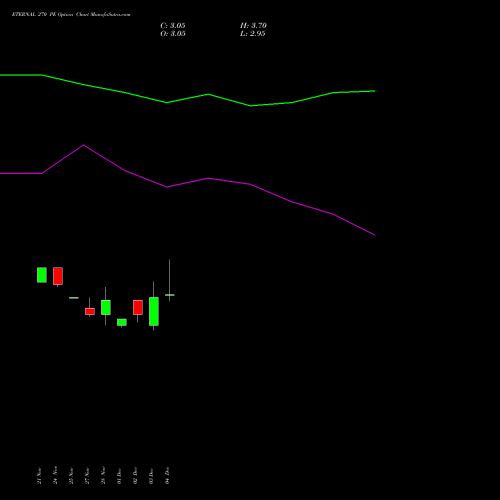500x500 pixels.
Task: Click the right end of the green line
Action: pos(374,91)
